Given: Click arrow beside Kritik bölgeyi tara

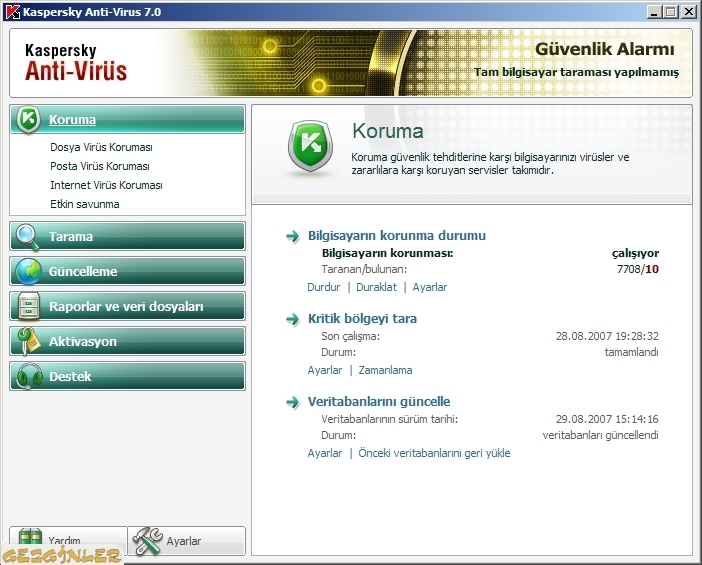Looking at the screenshot, I should click(x=292, y=319).
